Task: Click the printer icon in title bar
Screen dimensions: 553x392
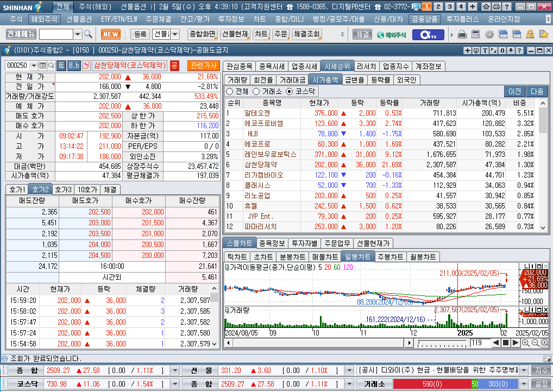Action: [x=496, y=7]
